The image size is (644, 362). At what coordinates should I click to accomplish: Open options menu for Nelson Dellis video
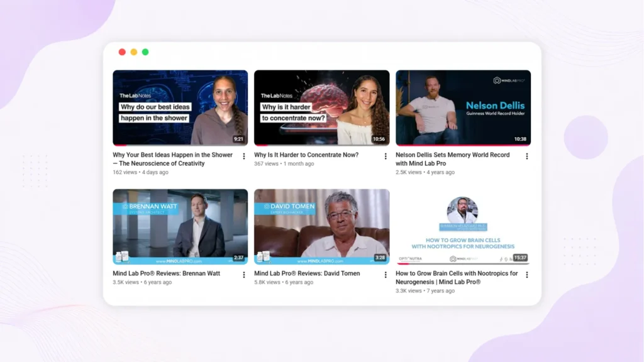point(527,156)
